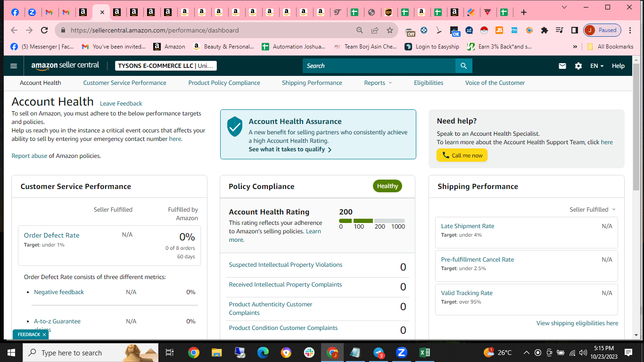Open the Extensions puzzle piece icon

(545, 30)
